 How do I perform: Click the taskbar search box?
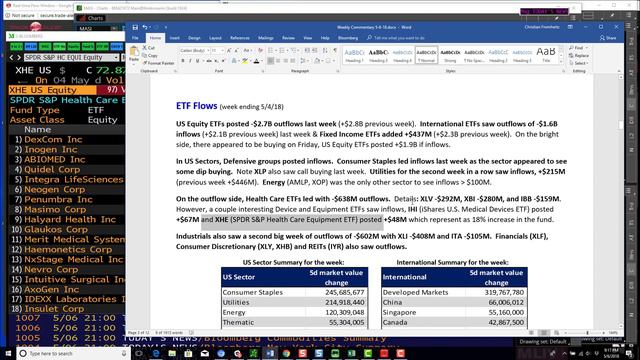click(73, 353)
